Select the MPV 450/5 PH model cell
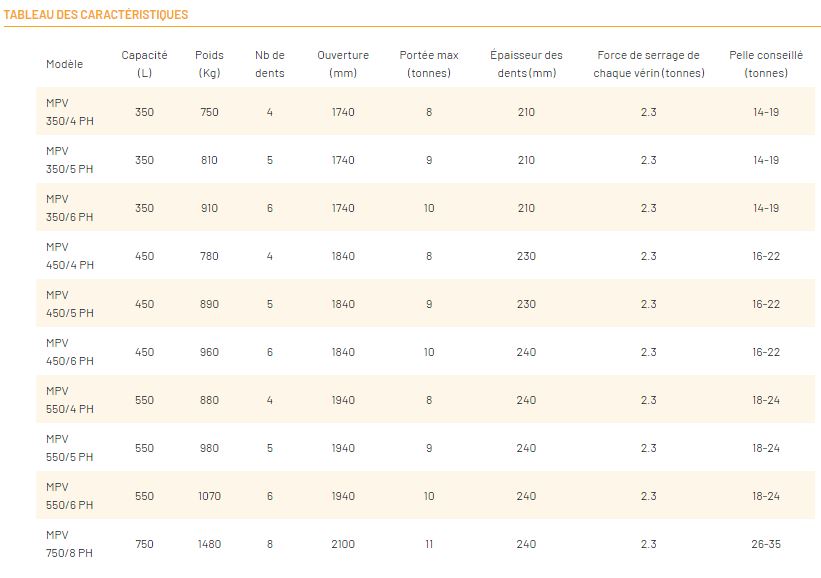Viewport: 821px width, 578px height. pyautogui.click(x=70, y=304)
